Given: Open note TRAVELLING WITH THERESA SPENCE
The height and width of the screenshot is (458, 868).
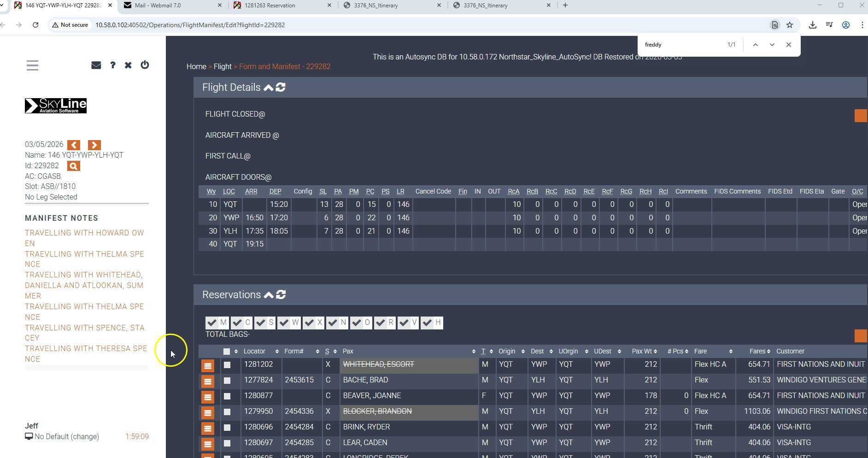Looking at the screenshot, I should click(86, 353).
